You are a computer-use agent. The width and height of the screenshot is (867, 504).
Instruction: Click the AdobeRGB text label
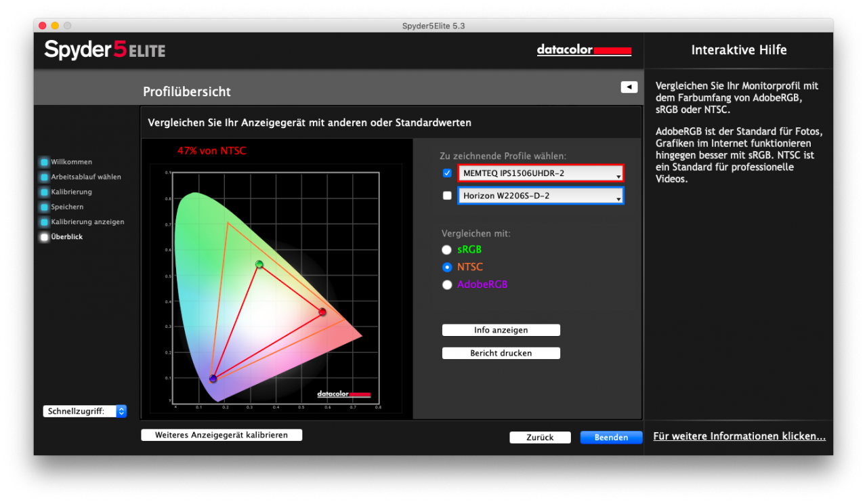coord(482,285)
